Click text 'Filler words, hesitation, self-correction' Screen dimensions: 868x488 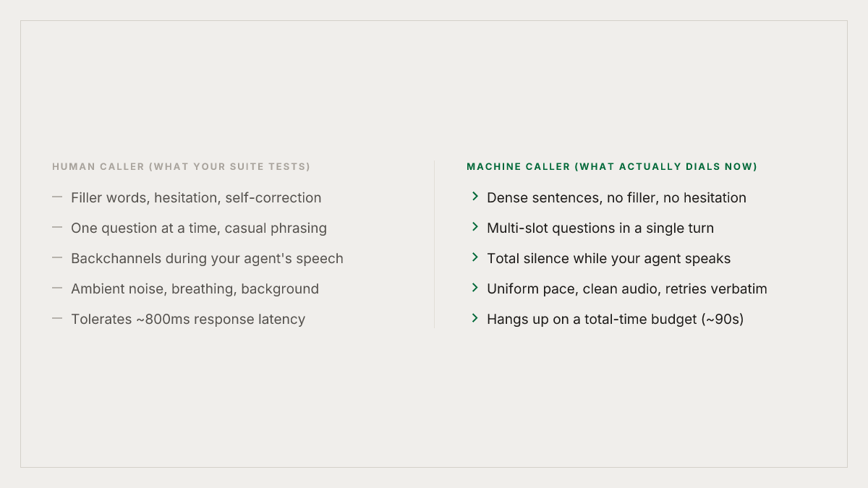click(x=196, y=198)
